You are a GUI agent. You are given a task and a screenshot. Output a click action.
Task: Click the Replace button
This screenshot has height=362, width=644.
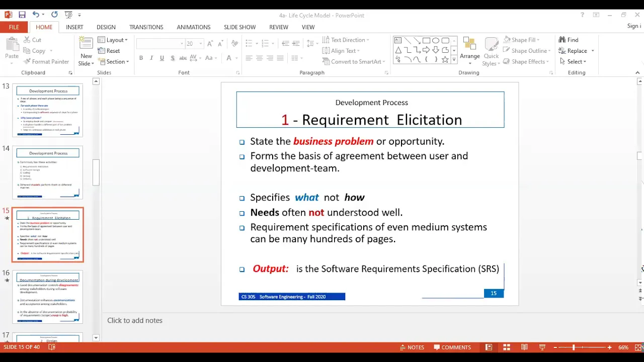coord(573,51)
